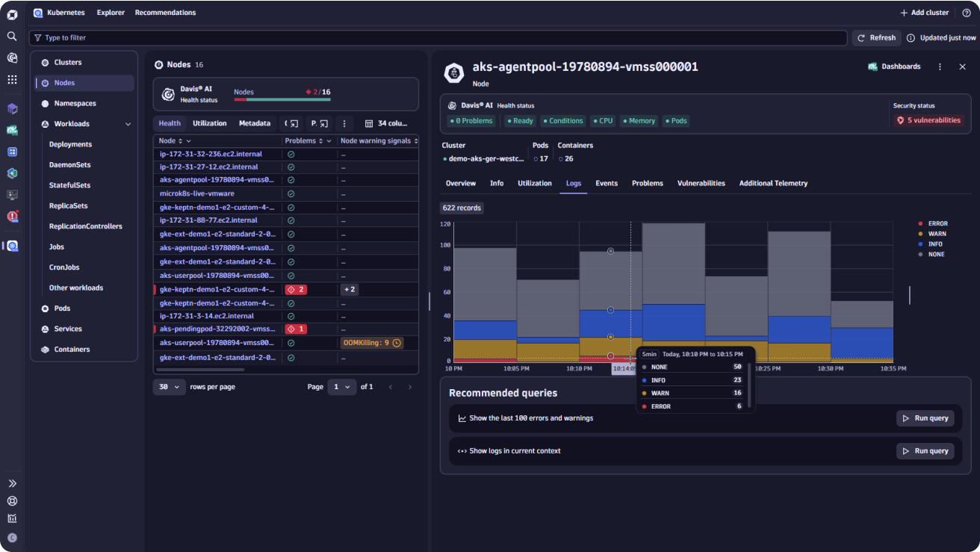Click the red problems alert sidebar icon
The image size is (980, 552).
point(12,217)
